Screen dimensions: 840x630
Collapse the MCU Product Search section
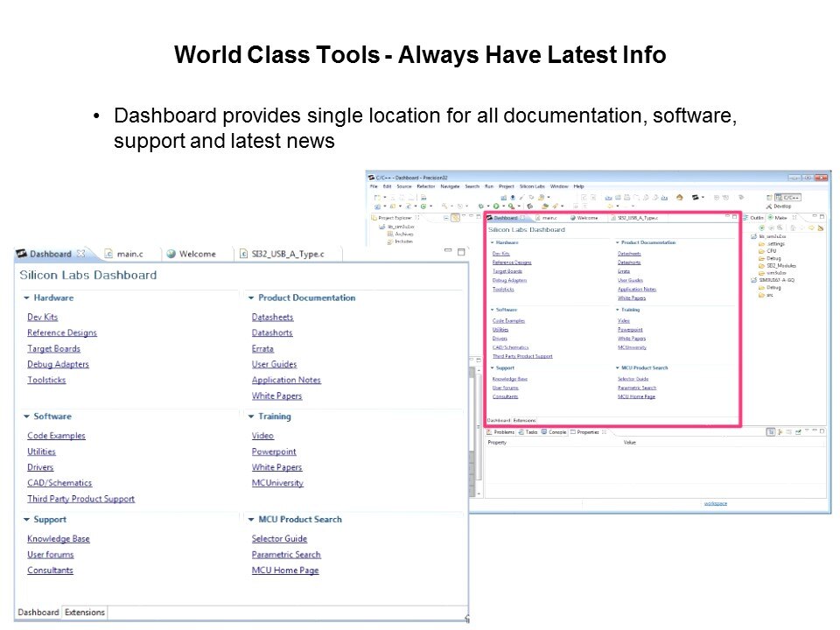pos(251,520)
